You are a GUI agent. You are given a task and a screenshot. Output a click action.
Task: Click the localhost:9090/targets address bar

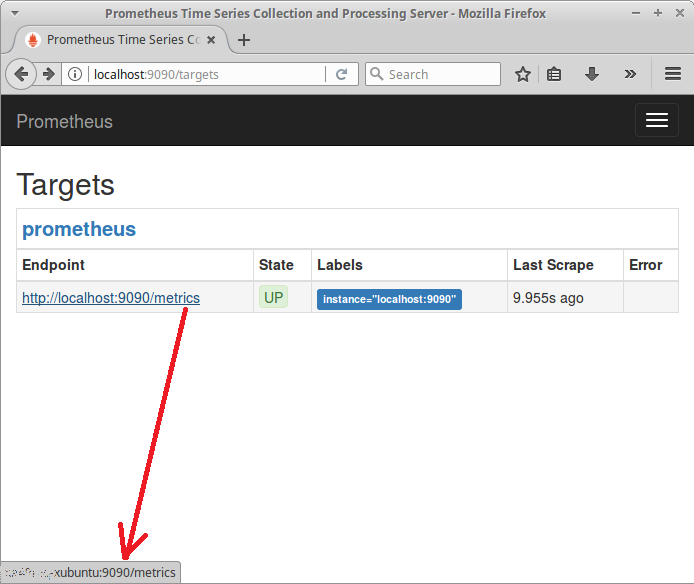(x=208, y=74)
